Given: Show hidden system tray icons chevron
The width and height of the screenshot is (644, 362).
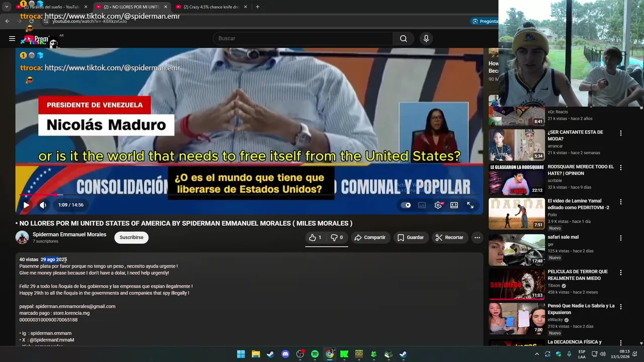Looking at the screenshot, I should point(537,354).
